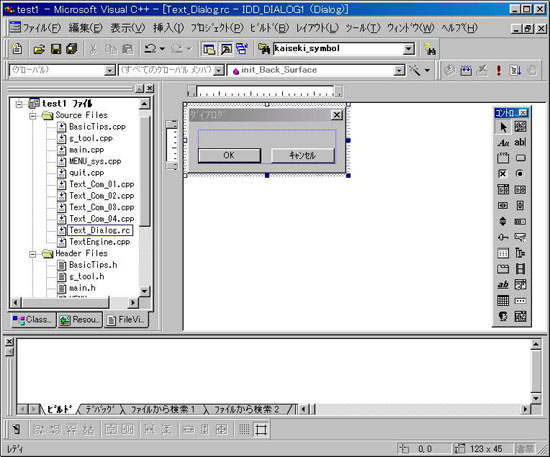The image size is (550, 457).
Task: Click the Go debug icon
Action: click(x=515, y=70)
